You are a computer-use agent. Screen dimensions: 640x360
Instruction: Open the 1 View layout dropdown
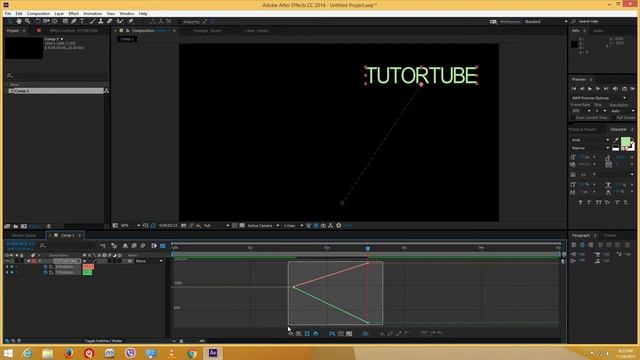coord(293,225)
